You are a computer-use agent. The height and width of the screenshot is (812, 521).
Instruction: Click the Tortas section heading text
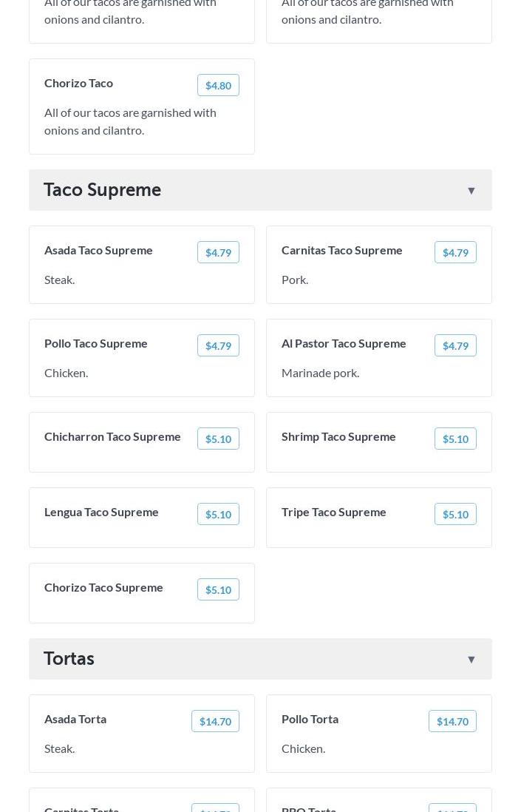tap(69, 659)
